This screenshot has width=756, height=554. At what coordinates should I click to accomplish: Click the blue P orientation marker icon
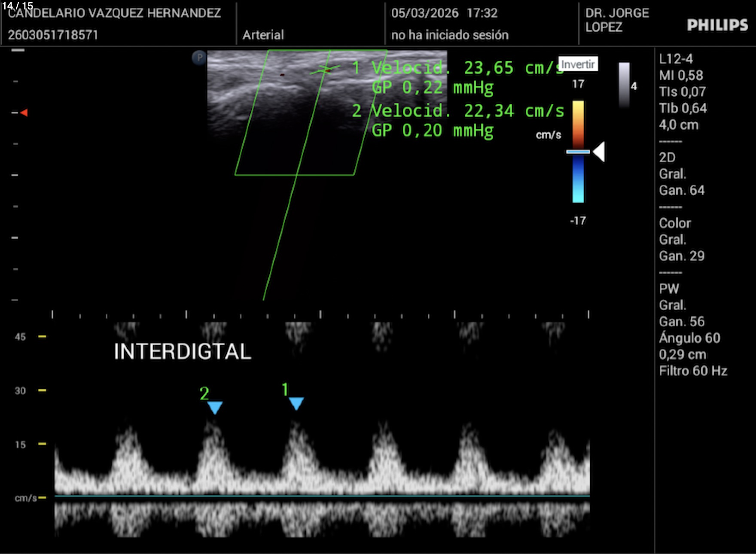[x=199, y=58]
